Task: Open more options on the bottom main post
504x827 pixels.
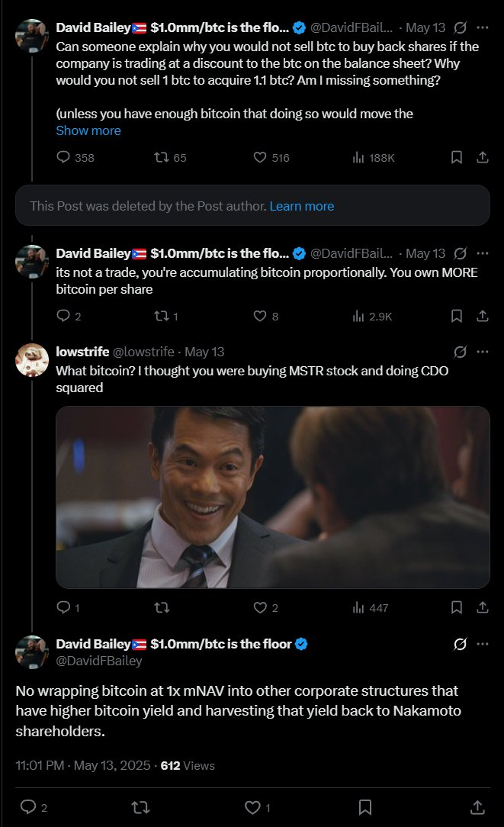Action: pyautogui.click(x=482, y=644)
